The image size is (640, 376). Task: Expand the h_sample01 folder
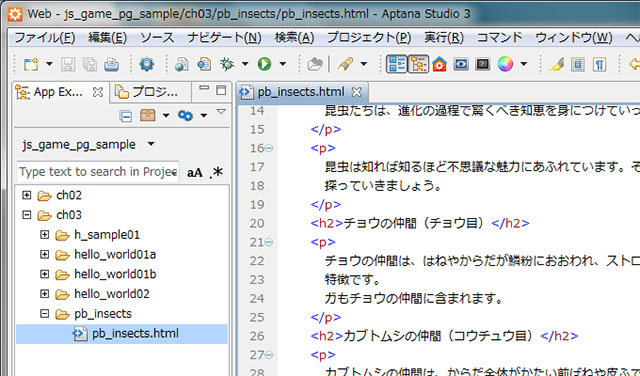click(x=45, y=235)
